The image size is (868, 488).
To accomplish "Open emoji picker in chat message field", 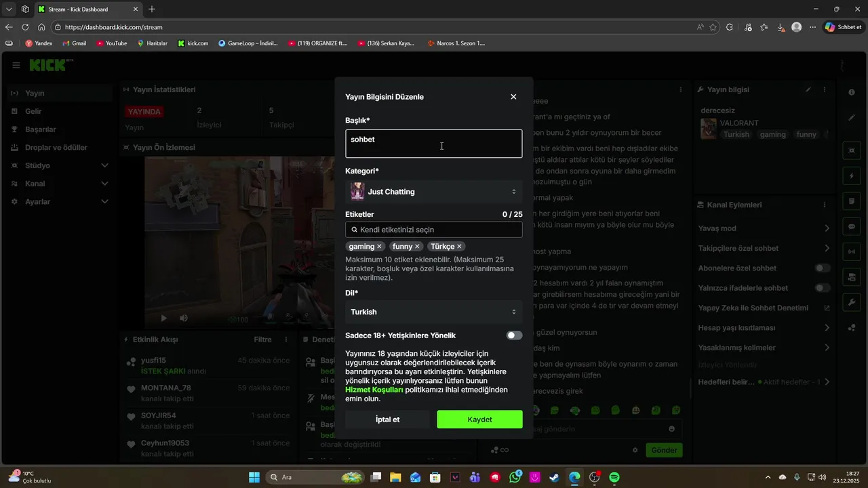I will pos(672,429).
